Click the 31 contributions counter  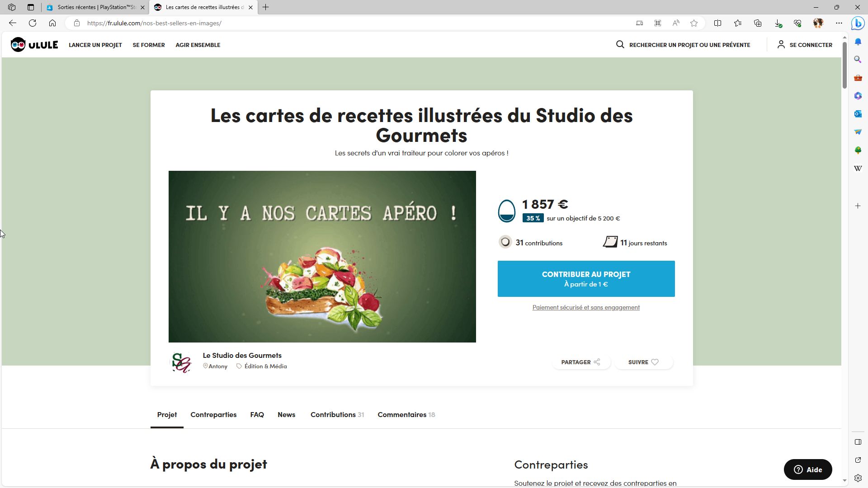click(531, 243)
